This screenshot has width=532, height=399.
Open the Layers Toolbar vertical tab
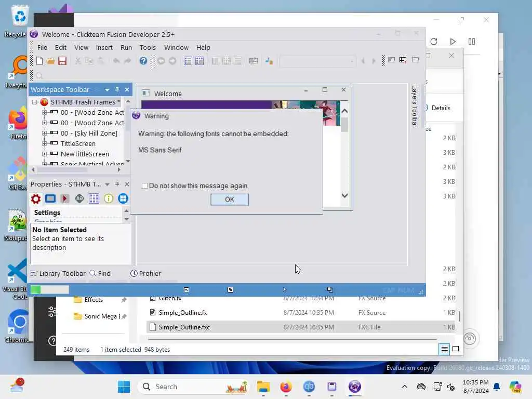(x=414, y=106)
